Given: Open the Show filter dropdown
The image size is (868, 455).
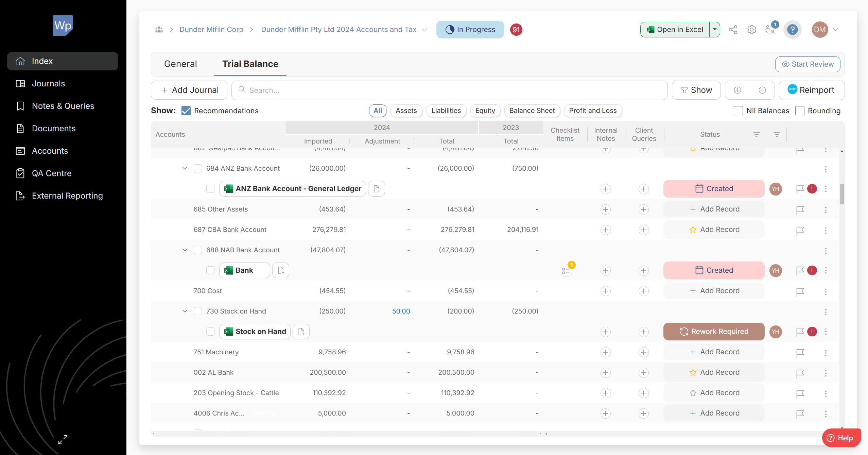Looking at the screenshot, I should [696, 90].
